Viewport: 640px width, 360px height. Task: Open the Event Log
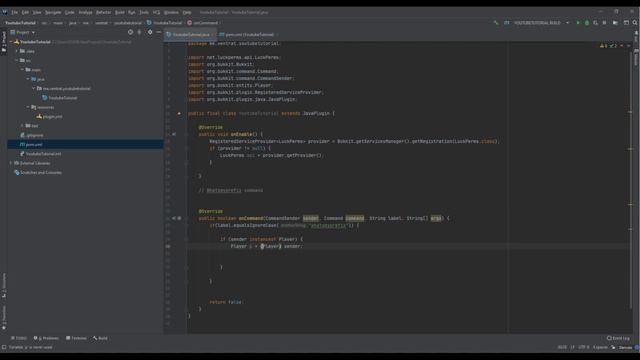pyautogui.click(x=618, y=338)
